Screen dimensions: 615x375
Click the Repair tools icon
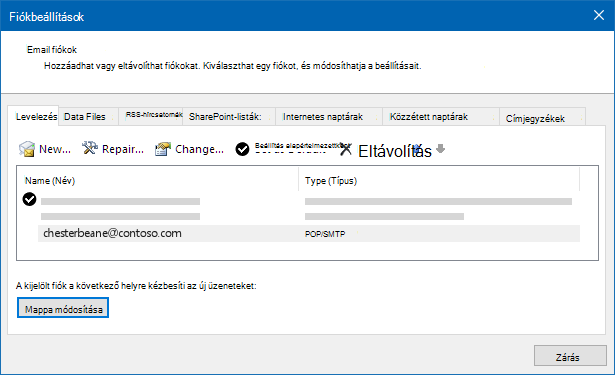pyautogui.click(x=89, y=148)
